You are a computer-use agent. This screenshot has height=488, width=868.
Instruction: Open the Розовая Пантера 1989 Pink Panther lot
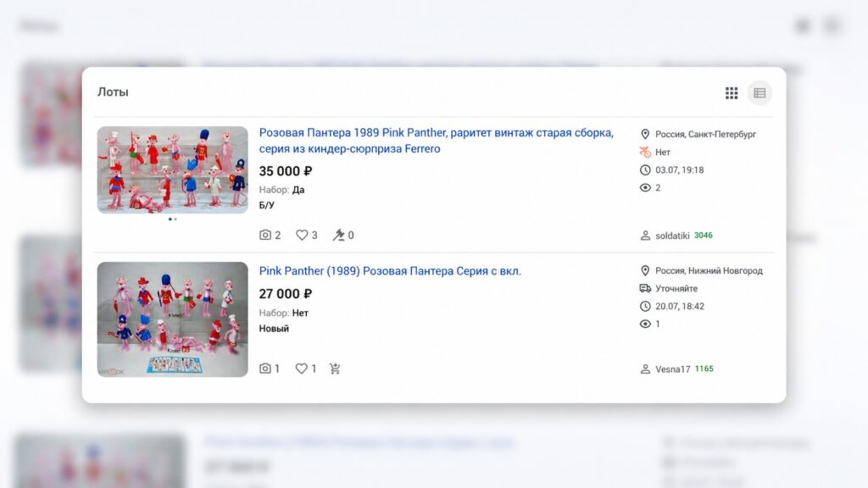pos(437,141)
